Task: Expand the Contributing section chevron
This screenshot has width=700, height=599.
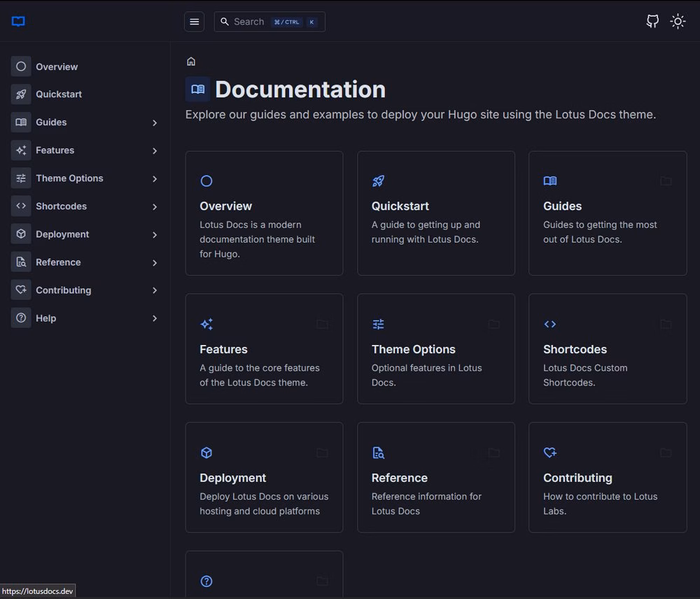Action: click(155, 290)
